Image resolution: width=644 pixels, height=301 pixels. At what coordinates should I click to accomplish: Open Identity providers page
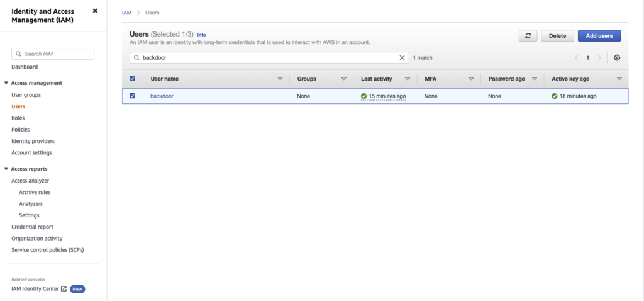tap(33, 141)
